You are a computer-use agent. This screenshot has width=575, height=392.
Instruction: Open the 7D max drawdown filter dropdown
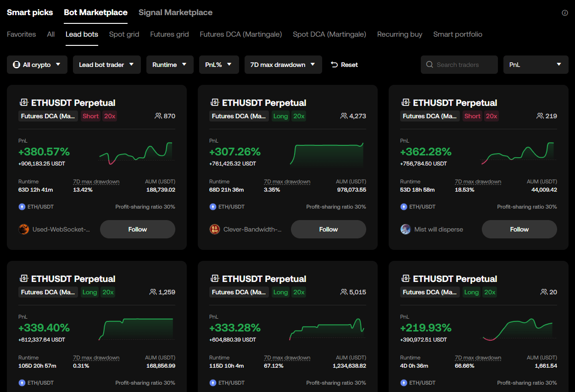pos(283,65)
